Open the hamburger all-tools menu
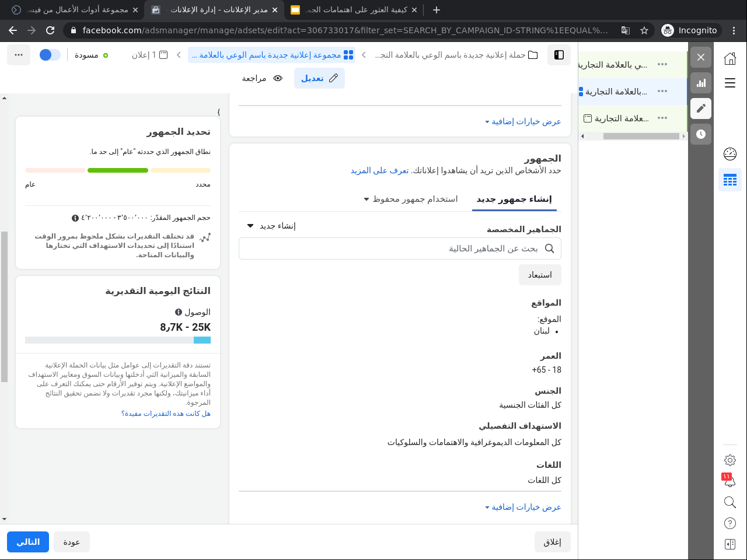 pos(730,83)
